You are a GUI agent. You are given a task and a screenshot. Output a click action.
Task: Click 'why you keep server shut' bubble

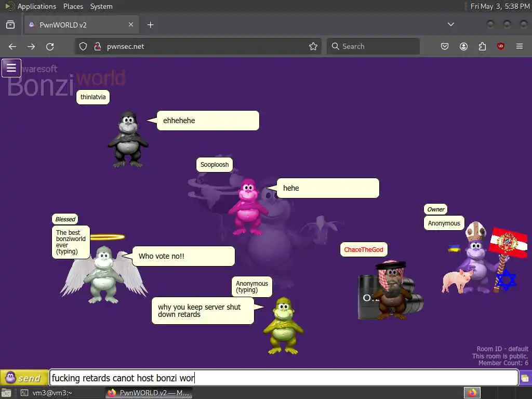(x=203, y=311)
